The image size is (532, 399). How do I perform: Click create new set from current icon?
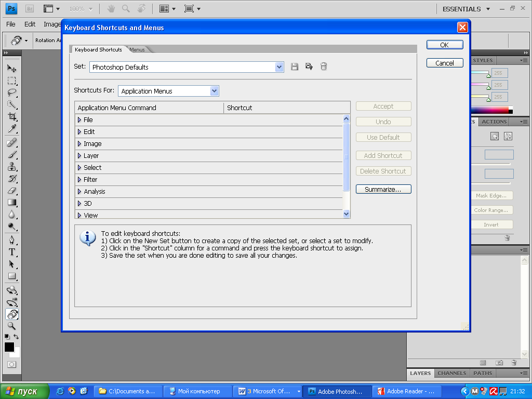point(309,66)
